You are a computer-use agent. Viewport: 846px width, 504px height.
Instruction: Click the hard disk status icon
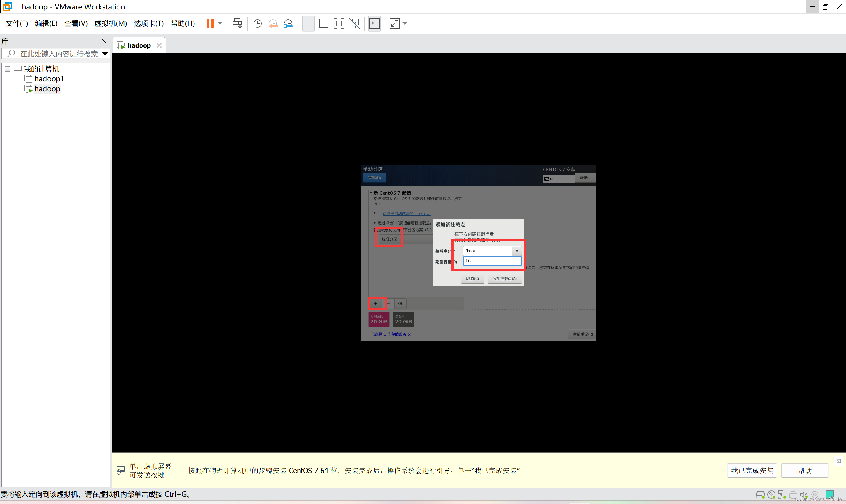pos(760,495)
